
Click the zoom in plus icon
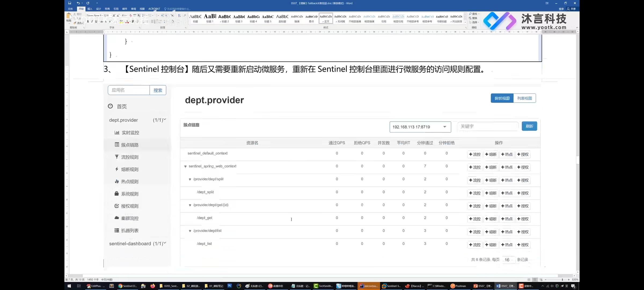click(x=569, y=280)
